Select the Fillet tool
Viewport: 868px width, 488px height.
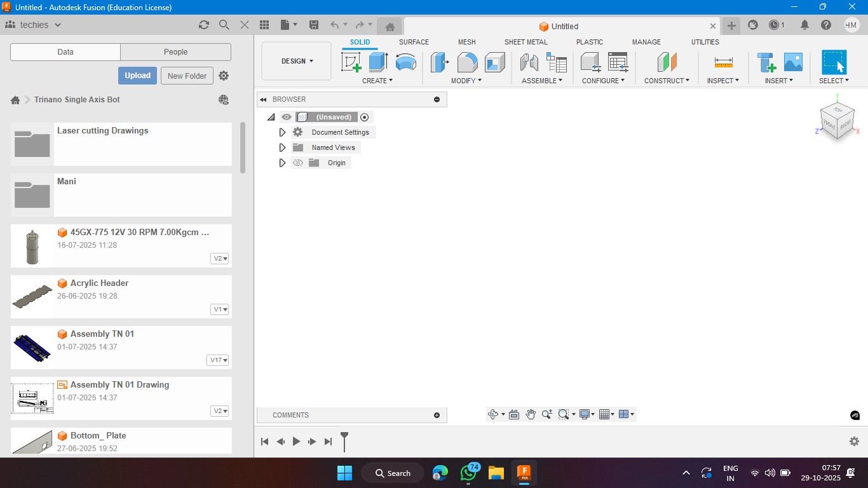pyautogui.click(x=467, y=62)
